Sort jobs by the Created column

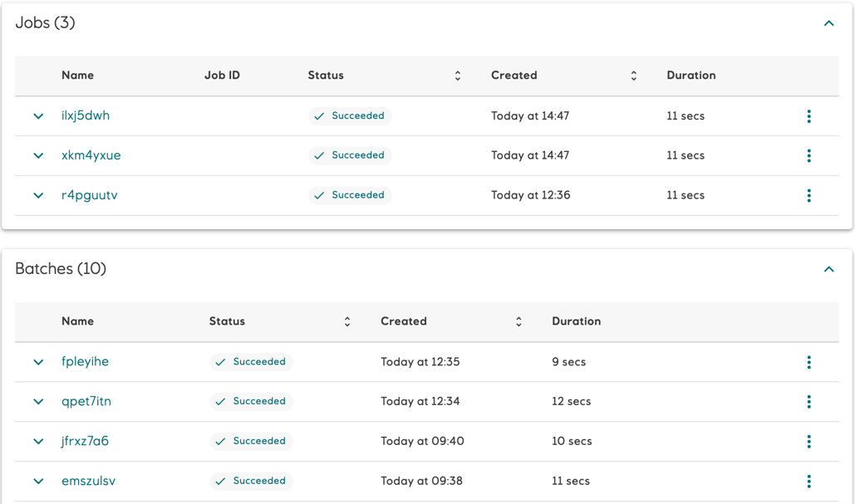[x=633, y=75]
